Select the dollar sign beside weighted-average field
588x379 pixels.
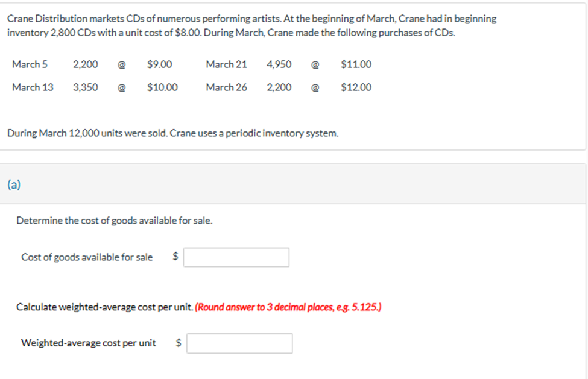(177, 343)
